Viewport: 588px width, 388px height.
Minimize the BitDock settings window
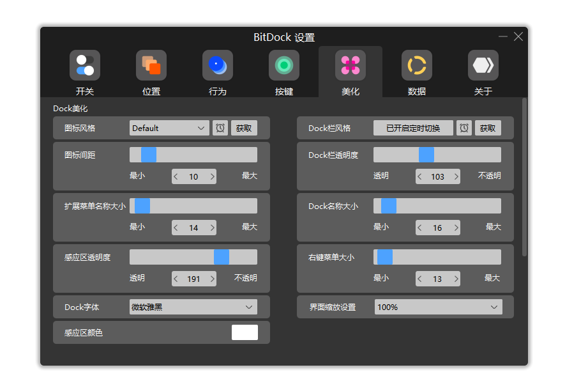pos(503,36)
